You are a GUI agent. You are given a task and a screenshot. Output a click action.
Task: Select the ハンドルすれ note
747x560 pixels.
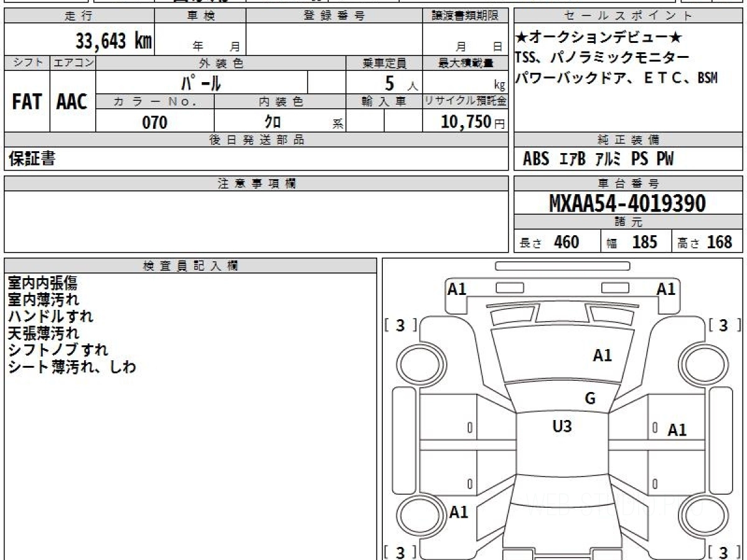[50, 316]
